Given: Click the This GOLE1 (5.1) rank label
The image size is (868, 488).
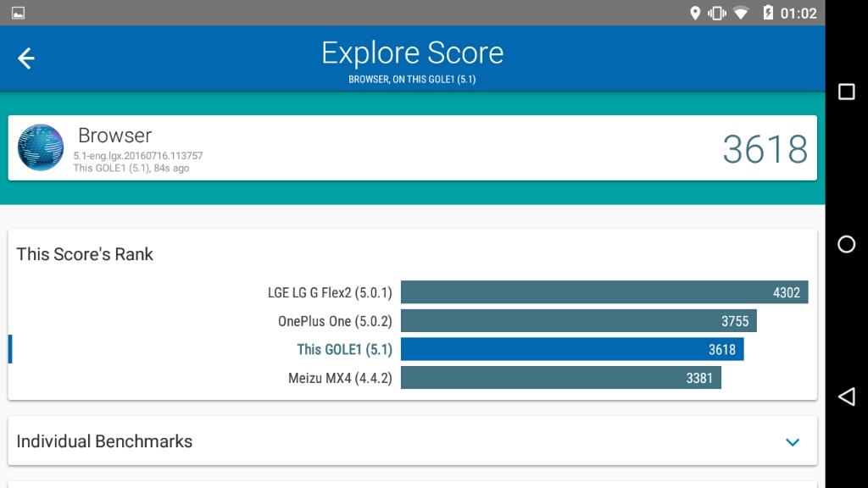Looking at the screenshot, I should 344,350.
